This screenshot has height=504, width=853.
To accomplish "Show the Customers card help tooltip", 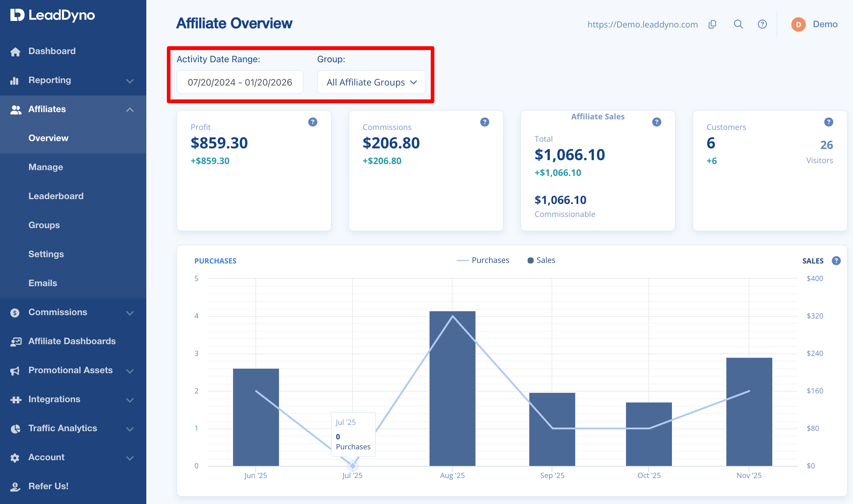I will (x=828, y=122).
